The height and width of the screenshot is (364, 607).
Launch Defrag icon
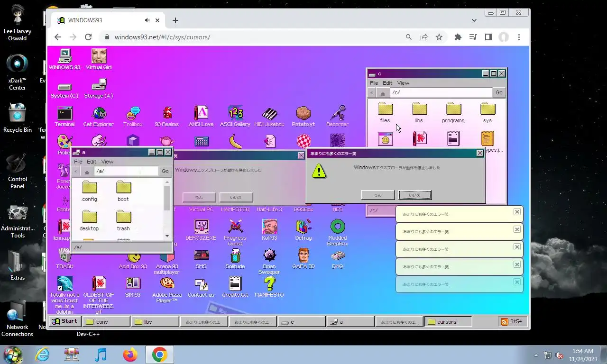tap(303, 230)
